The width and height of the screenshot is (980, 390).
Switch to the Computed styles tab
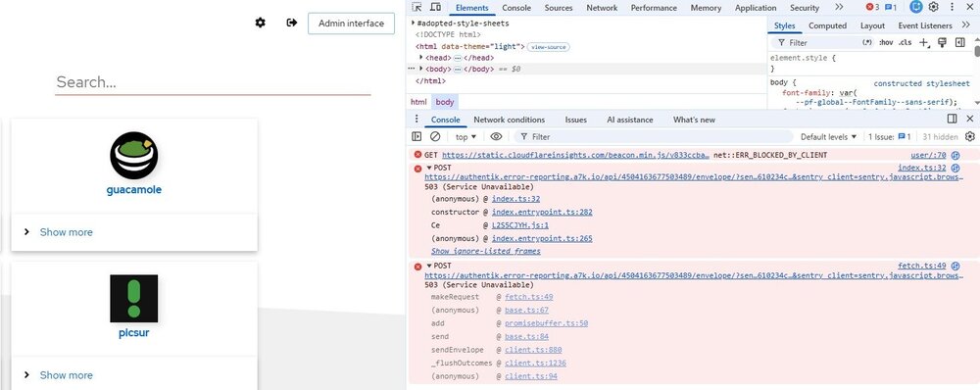pyautogui.click(x=827, y=25)
